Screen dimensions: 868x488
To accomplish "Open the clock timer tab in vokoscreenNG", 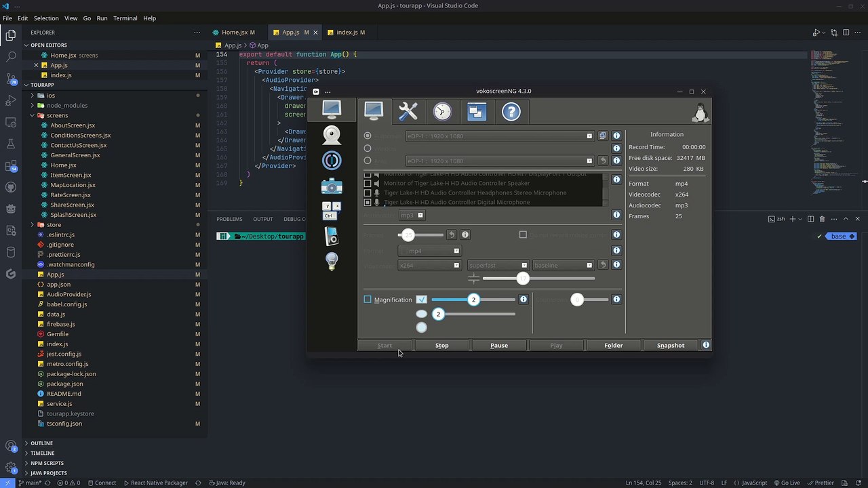I will [x=442, y=112].
